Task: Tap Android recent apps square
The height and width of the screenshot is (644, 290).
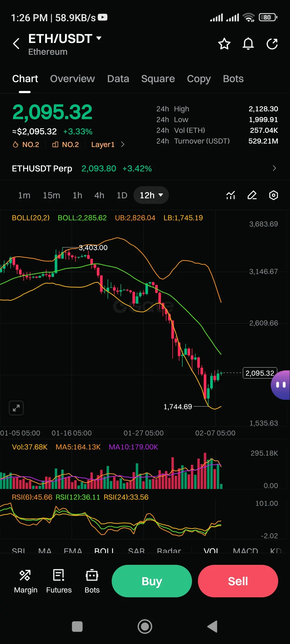Action: coord(77,627)
